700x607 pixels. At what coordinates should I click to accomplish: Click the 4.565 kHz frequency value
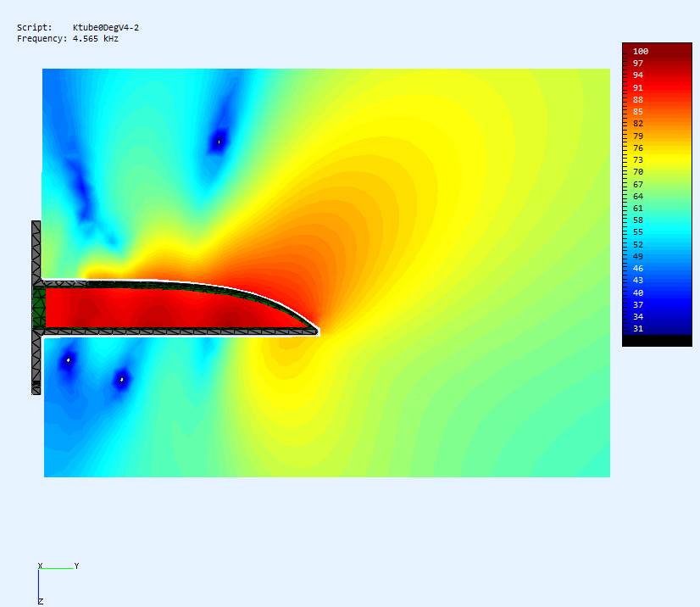pyautogui.click(x=96, y=39)
